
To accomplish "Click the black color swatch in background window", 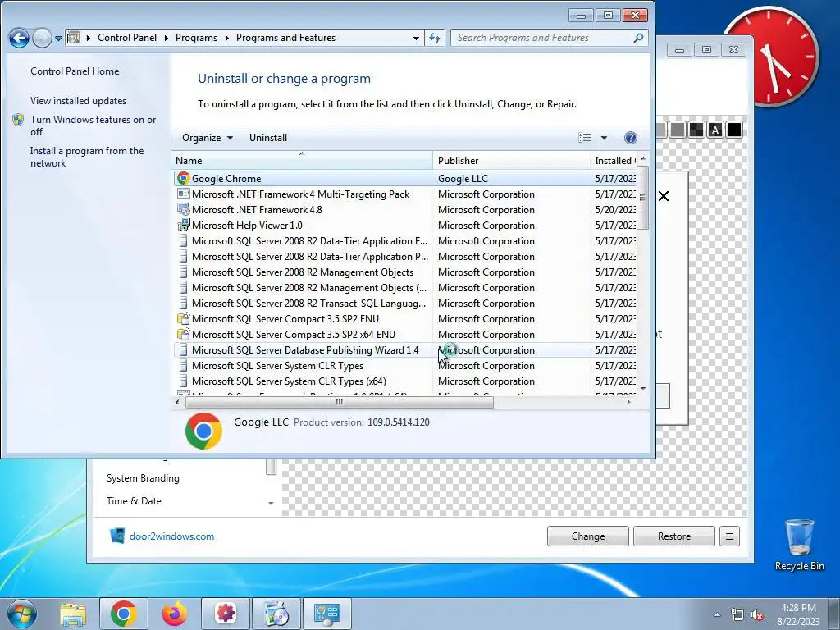I will point(734,130).
